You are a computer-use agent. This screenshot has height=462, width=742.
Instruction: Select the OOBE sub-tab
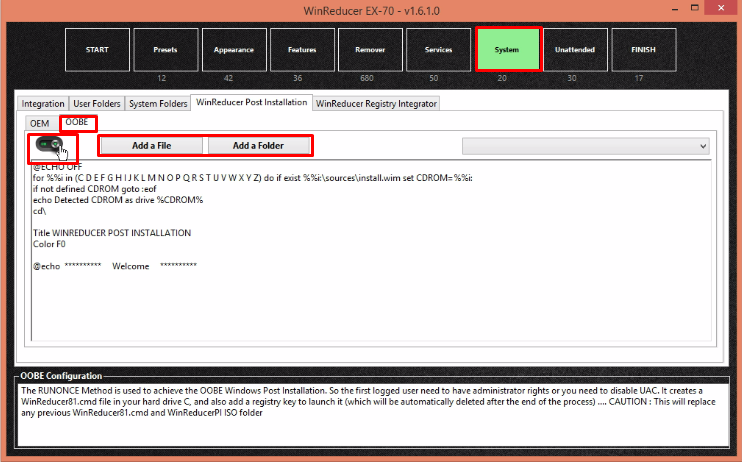click(x=77, y=122)
